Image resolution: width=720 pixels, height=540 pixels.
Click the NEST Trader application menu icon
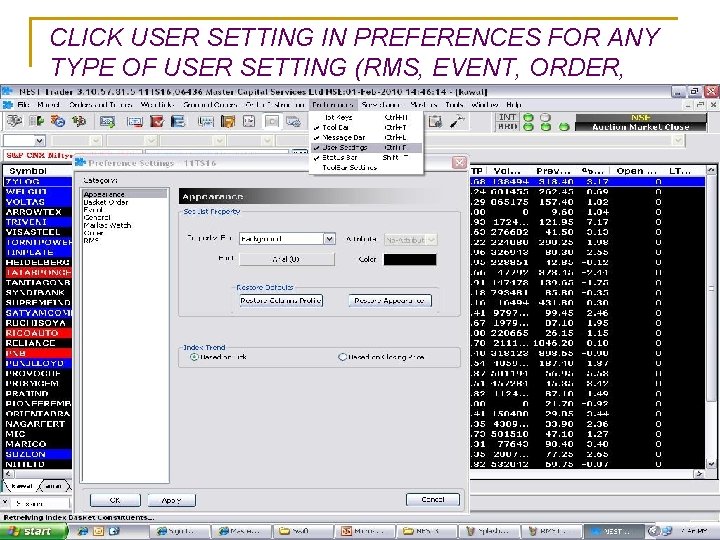[x=7, y=105]
